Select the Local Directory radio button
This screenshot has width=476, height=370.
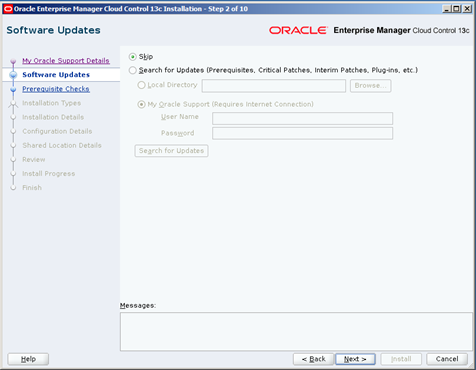[x=141, y=85]
